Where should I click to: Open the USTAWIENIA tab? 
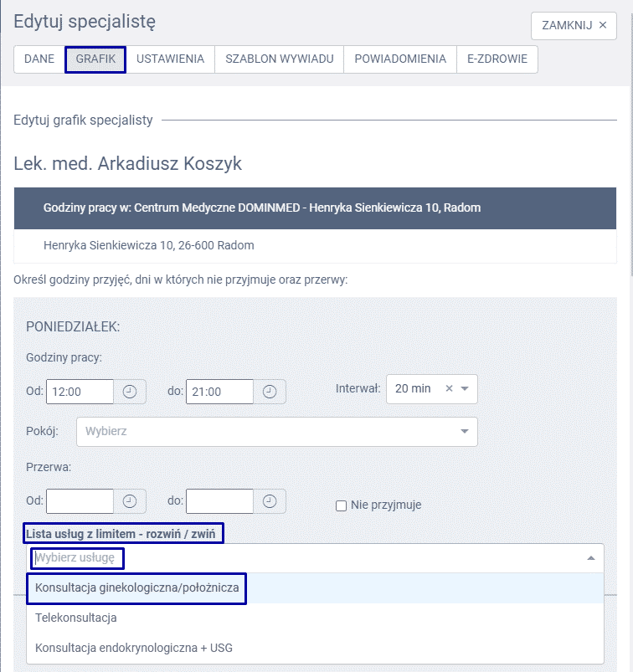[x=170, y=59]
